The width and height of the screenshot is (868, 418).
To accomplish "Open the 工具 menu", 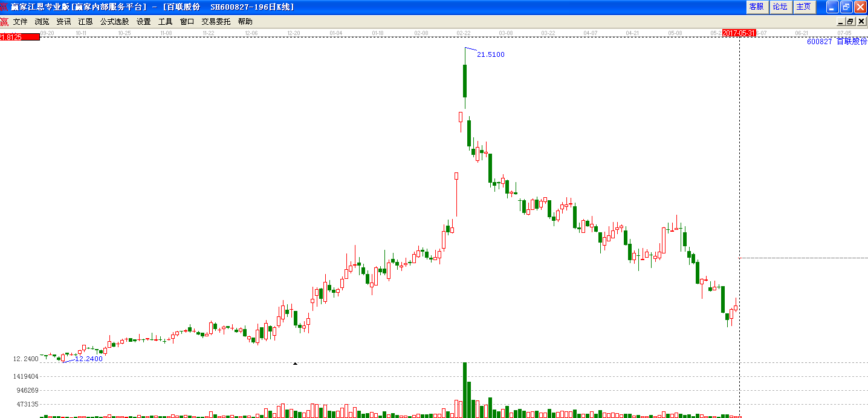I will [166, 22].
